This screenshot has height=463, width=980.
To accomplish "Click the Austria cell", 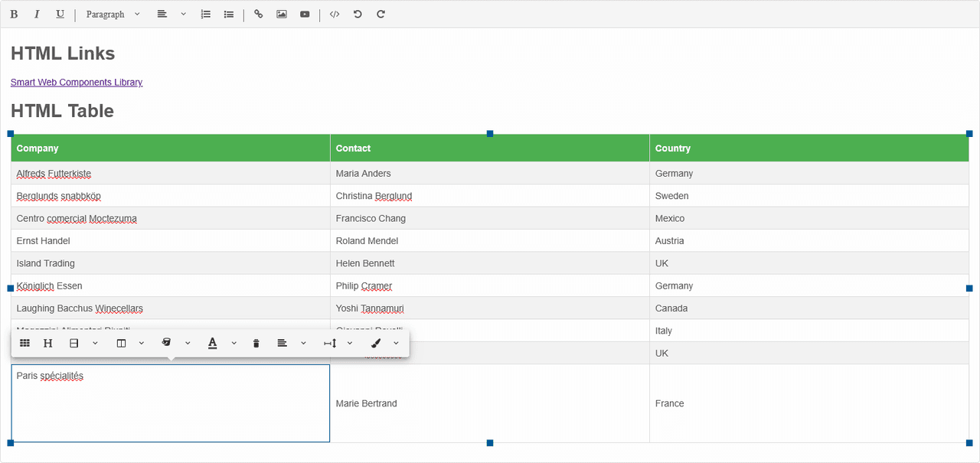I will point(809,241).
